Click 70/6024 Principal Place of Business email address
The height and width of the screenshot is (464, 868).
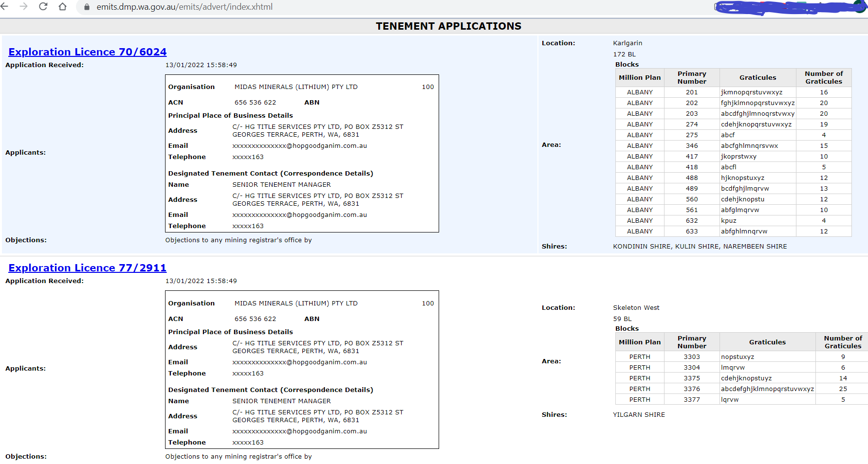click(299, 146)
